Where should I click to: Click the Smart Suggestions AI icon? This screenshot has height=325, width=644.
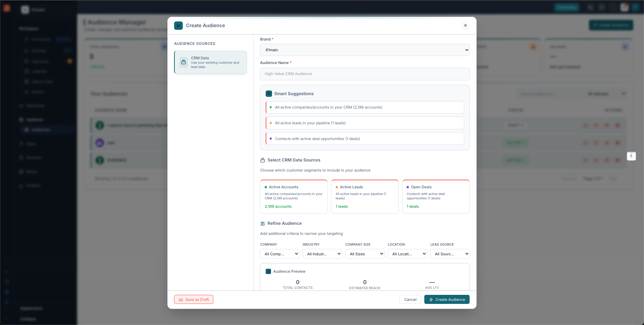click(269, 94)
